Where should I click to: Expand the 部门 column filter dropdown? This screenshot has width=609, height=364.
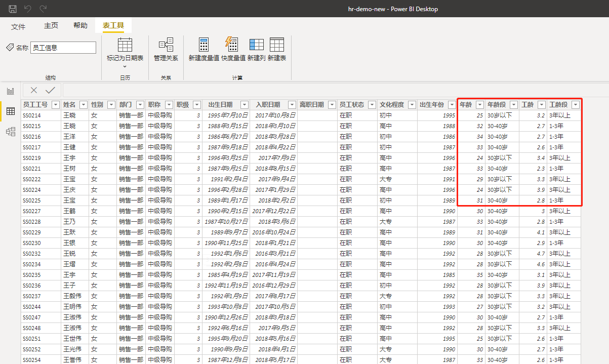[139, 105]
